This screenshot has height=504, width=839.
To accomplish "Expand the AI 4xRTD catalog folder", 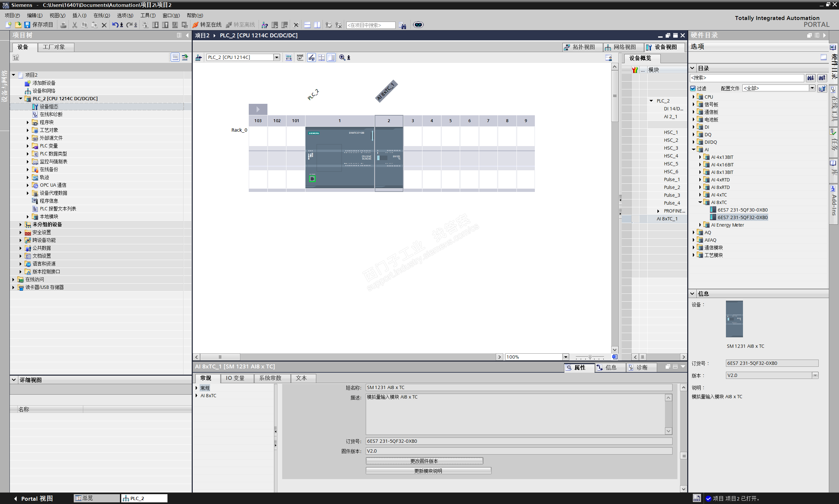I will pyautogui.click(x=700, y=180).
